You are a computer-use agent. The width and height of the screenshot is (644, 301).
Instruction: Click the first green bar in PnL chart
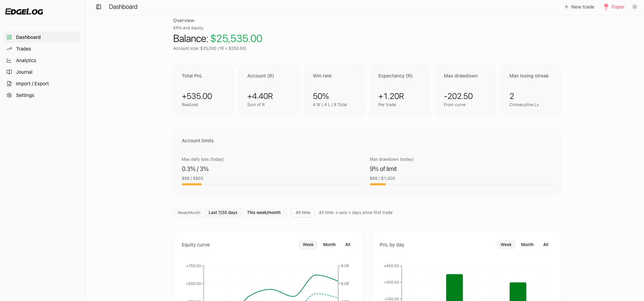click(x=454, y=288)
